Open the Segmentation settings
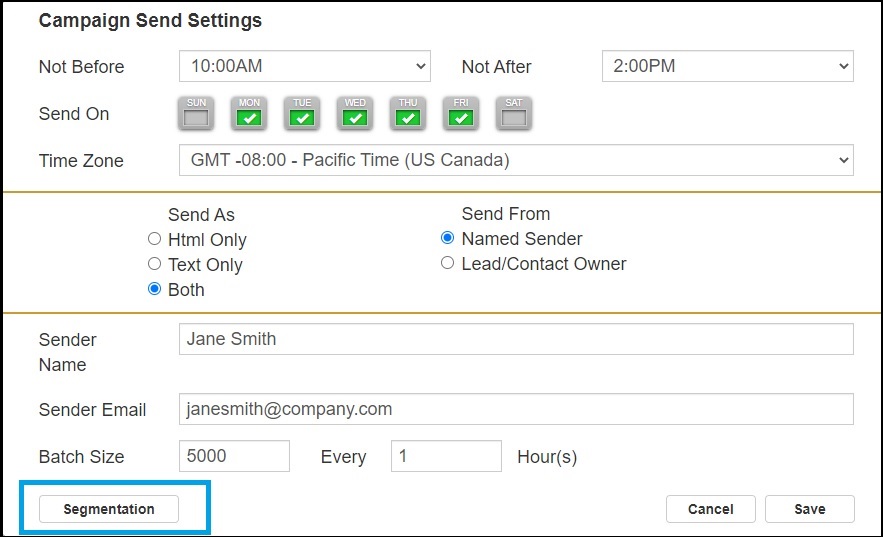This screenshot has height=537, width=883. (x=109, y=509)
